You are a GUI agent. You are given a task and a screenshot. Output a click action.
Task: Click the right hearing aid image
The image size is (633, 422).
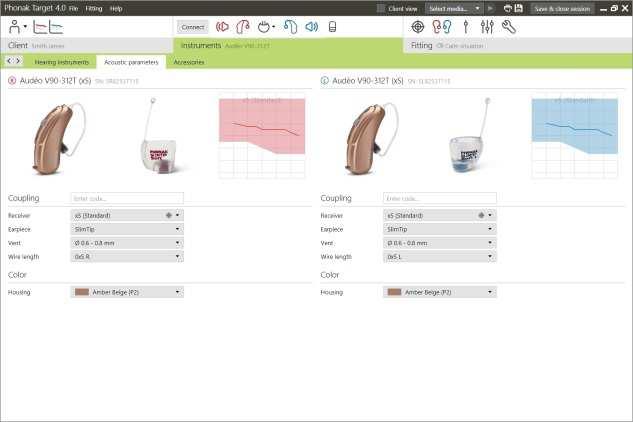pyautogui.click(x=59, y=138)
